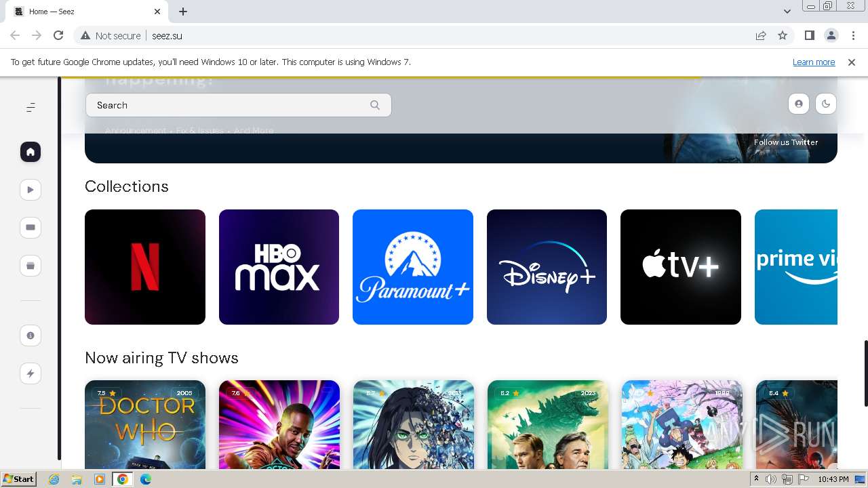The image size is (868, 488).
Task: Open the TV shows sidebar icon
Action: tap(31, 228)
